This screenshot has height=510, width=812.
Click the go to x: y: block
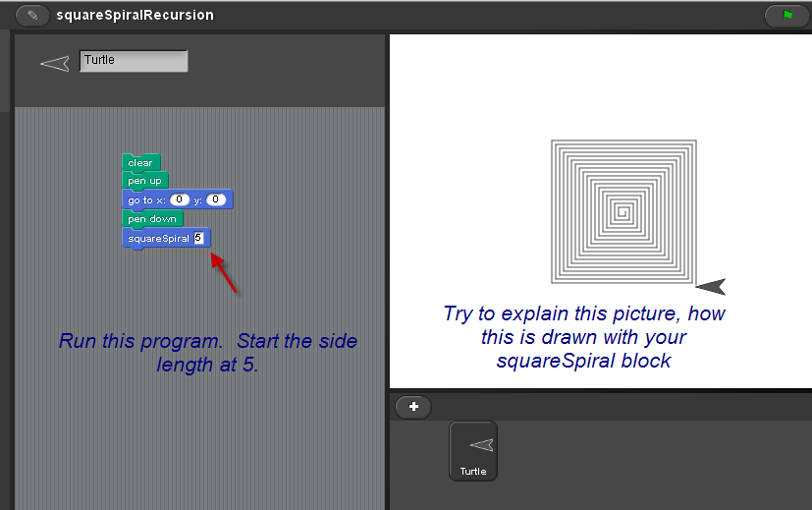(x=178, y=200)
